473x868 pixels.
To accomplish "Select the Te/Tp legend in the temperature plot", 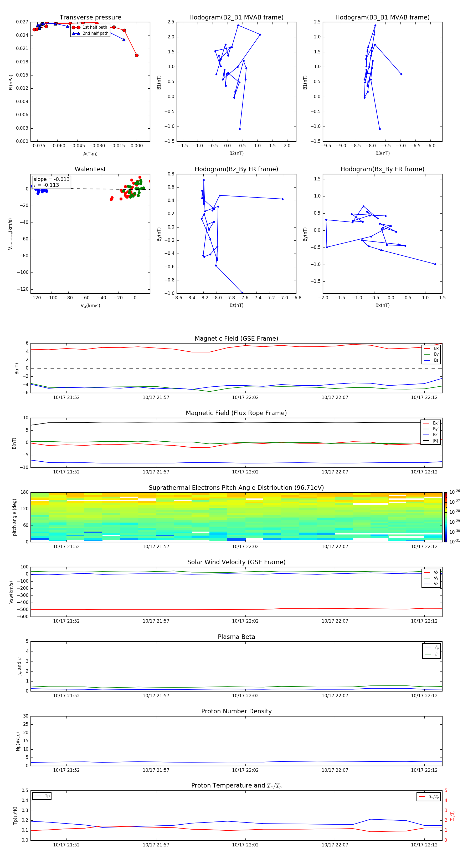I will click(429, 796).
